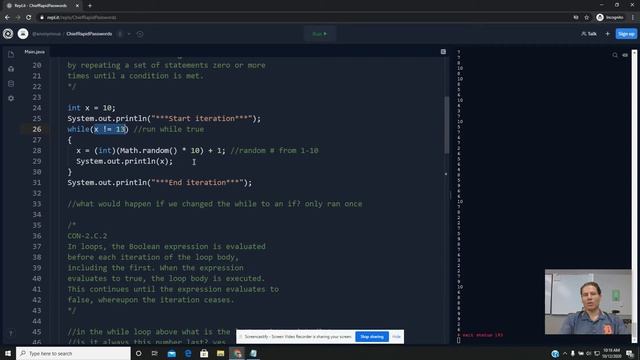This screenshot has height=360, width=640.
Task: Click the taskbar clock
Action: (x=611, y=353)
